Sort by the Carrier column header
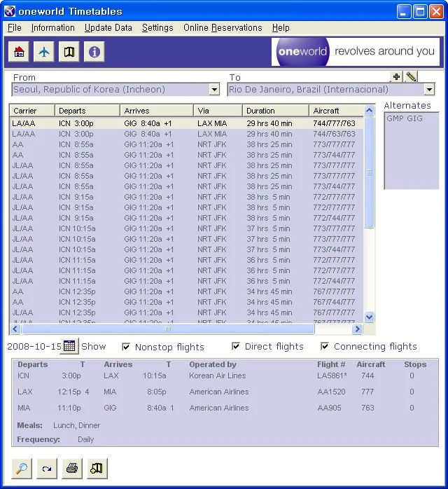This screenshot has height=489, width=448. (x=32, y=111)
